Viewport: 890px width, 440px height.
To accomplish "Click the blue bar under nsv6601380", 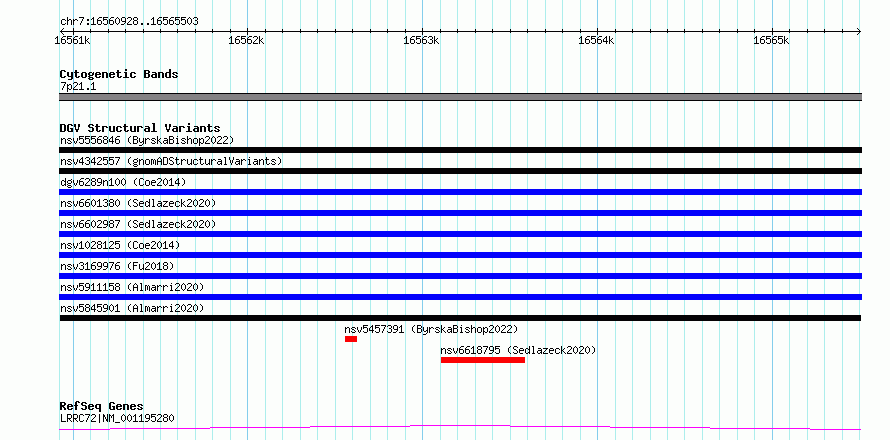I will click(x=460, y=213).
